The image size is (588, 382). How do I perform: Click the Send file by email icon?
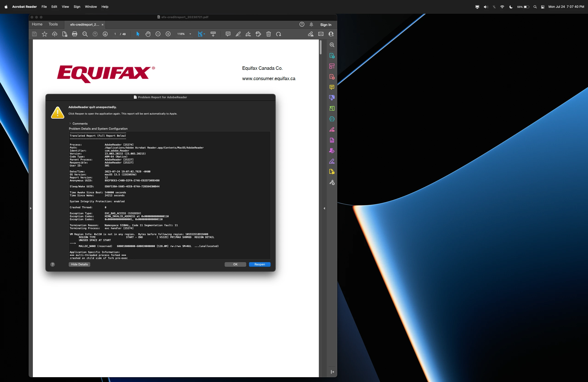(321, 34)
